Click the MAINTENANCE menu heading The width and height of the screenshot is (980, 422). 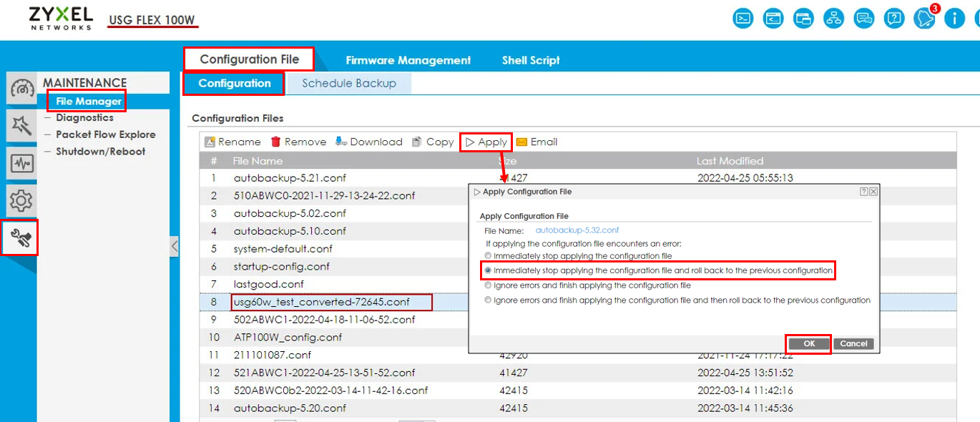[x=84, y=83]
